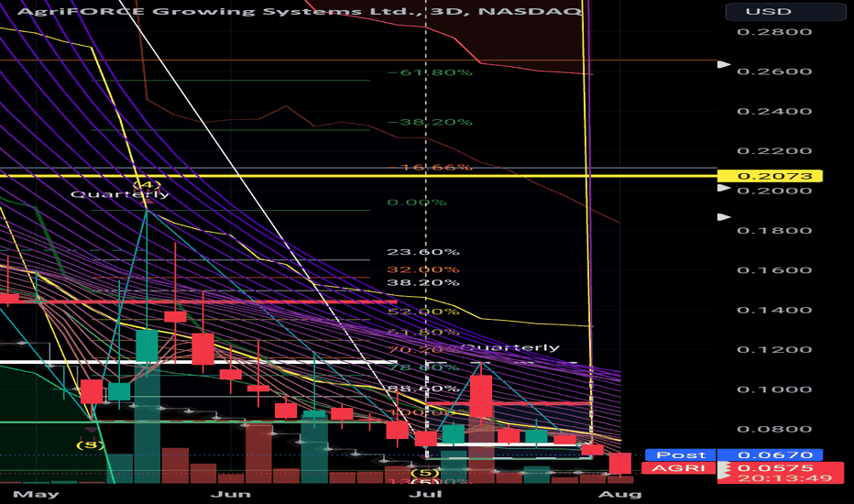Select the Jun label on time axis
The width and height of the screenshot is (854, 504).
231,494
